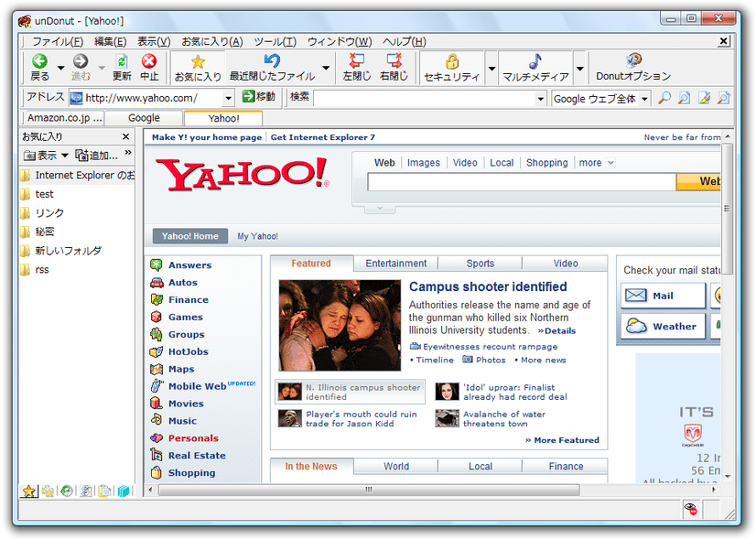Click 追加 add favorite button
756x539 pixels.
pos(96,156)
